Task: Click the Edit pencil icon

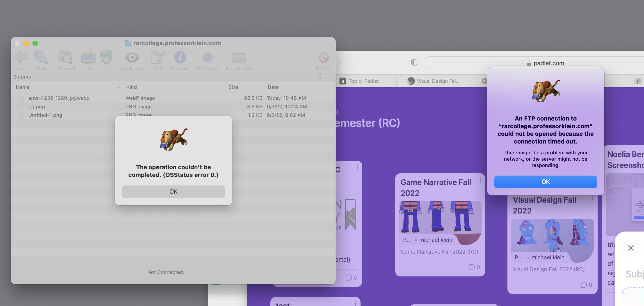Action: [x=158, y=57]
